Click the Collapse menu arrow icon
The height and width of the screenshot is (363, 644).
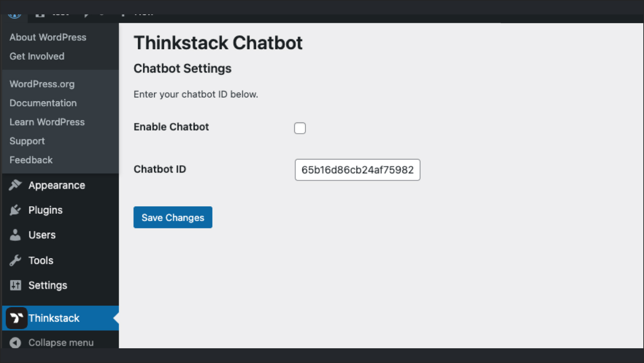tap(15, 342)
